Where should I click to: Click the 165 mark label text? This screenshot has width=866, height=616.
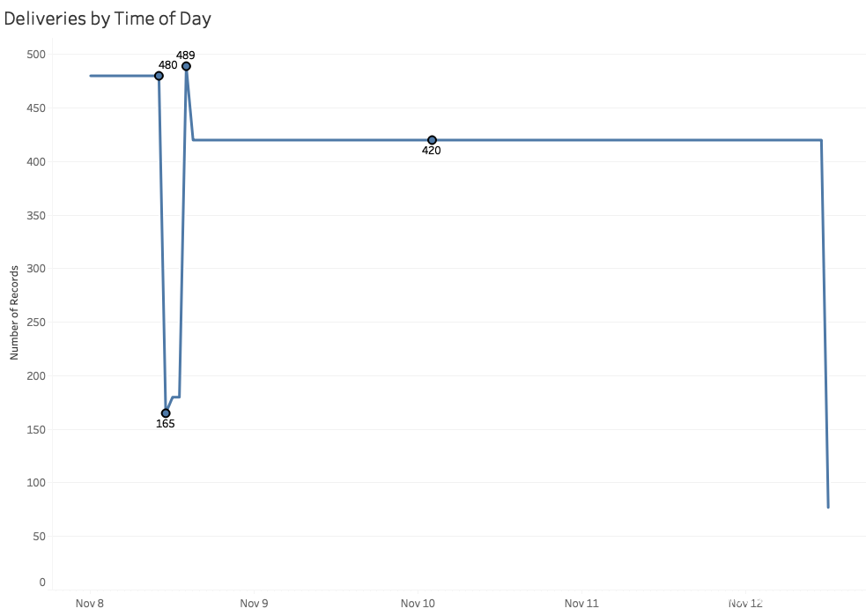coord(166,424)
